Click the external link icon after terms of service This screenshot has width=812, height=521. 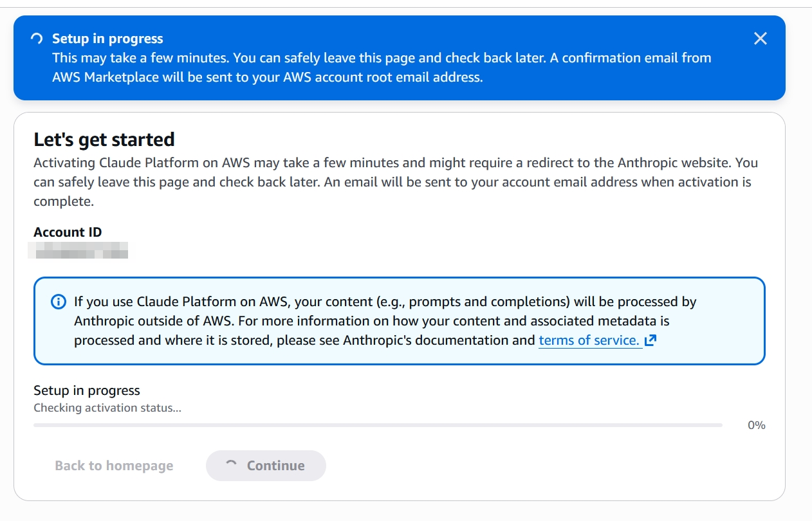pyautogui.click(x=650, y=340)
